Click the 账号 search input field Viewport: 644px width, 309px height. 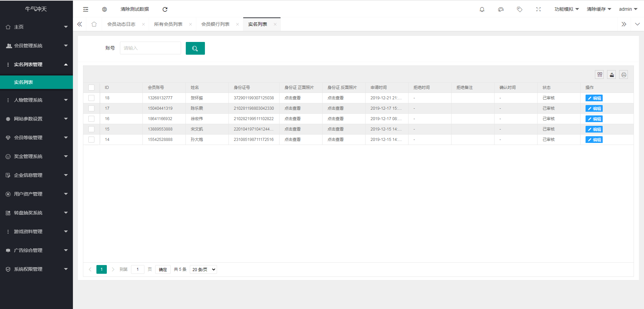pyautogui.click(x=150, y=48)
